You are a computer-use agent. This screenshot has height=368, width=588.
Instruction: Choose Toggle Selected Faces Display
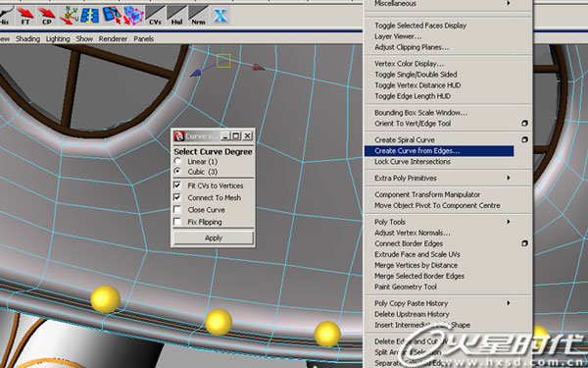(420, 26)
